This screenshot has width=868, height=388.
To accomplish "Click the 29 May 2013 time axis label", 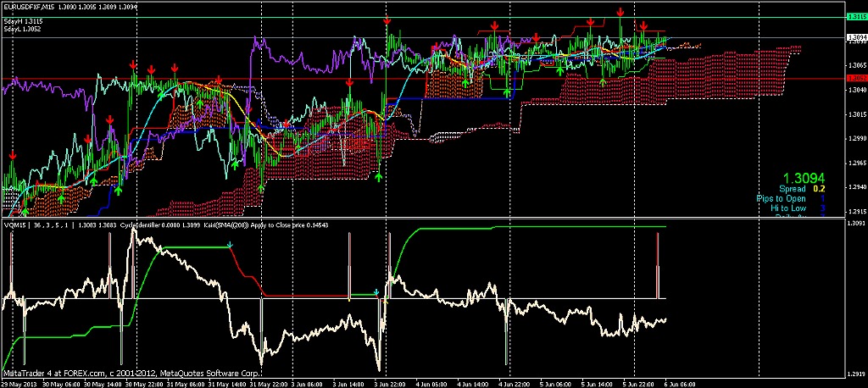I will tap(19, 382).
